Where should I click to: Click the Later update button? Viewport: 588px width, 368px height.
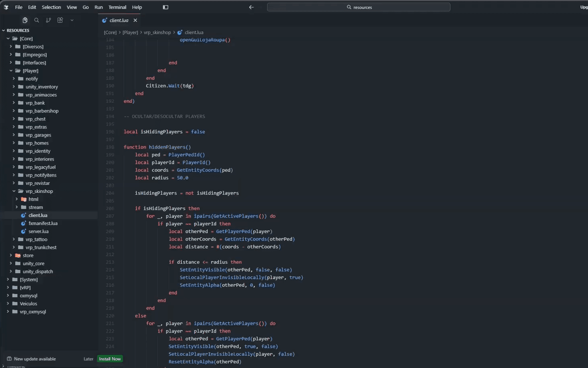click(88, 359)
